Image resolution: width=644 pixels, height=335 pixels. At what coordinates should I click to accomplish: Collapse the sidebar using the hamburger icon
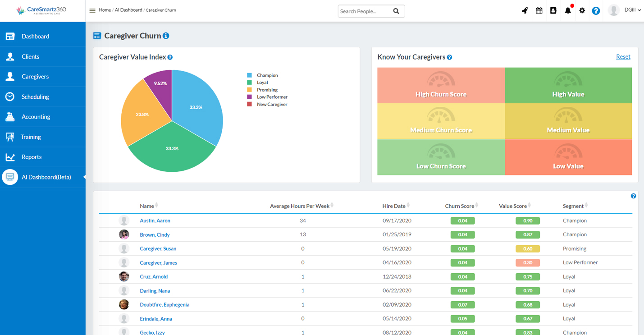(x=93, y=9)
